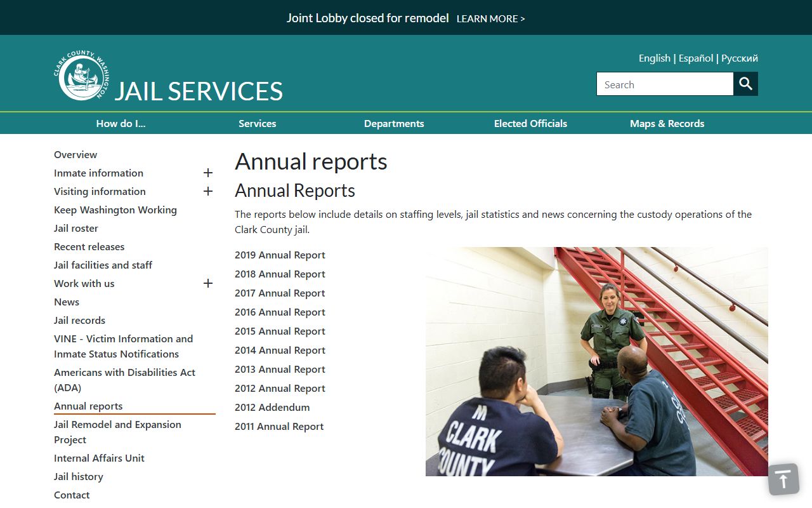The image size is (812, 508).
Task: Open Jail Remodel and Expansion Project
Action: (117, 432)
